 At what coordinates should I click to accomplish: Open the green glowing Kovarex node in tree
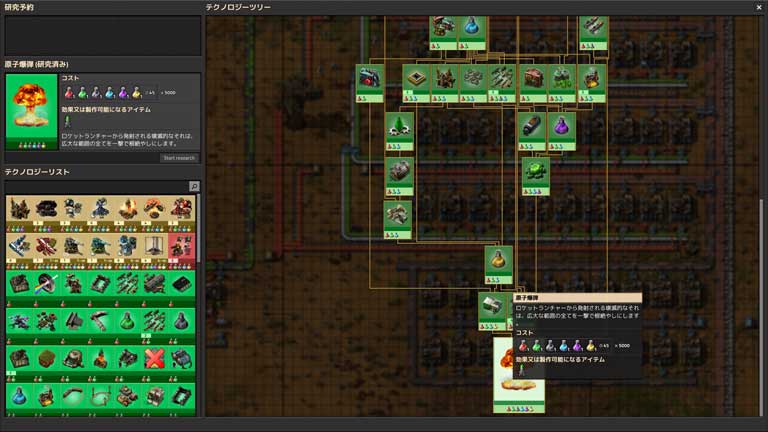535,176
